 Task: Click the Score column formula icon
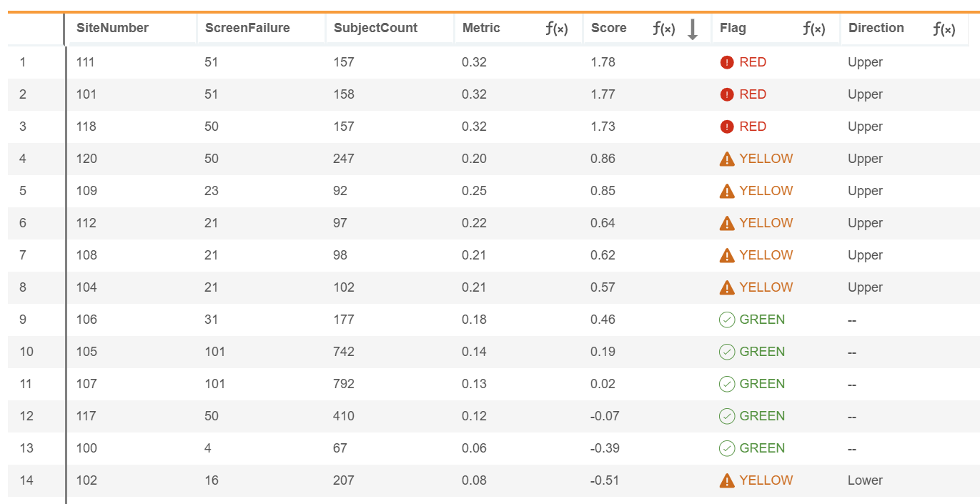pyautogui.click(x=663, y=29)
